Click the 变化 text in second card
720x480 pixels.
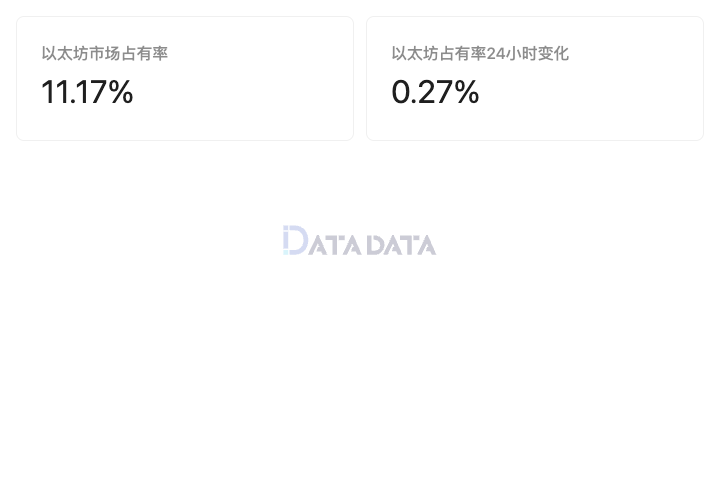(553, 53)
